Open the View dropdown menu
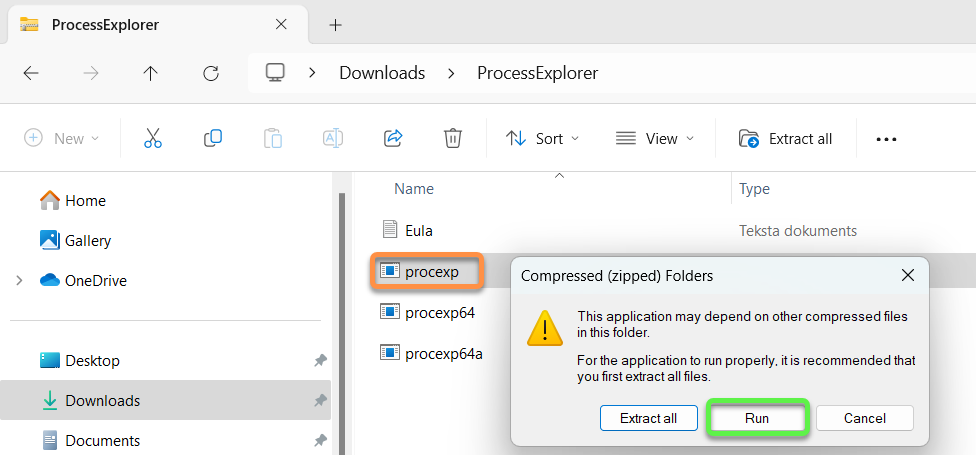 point(655,138)
